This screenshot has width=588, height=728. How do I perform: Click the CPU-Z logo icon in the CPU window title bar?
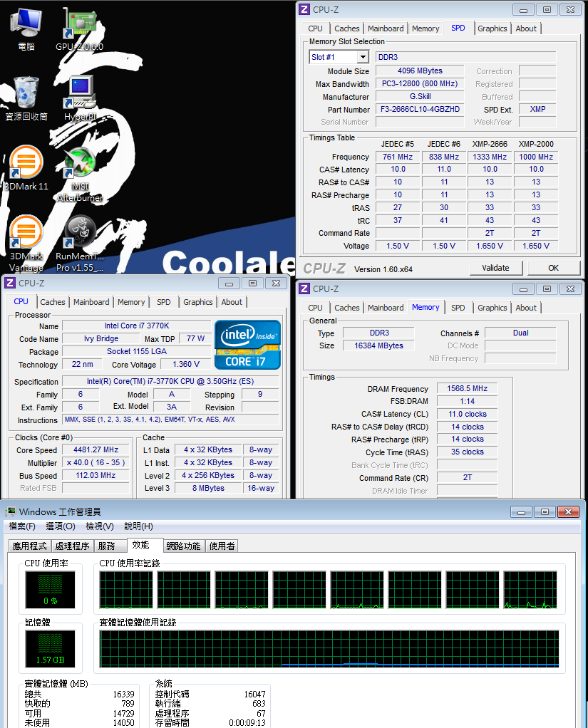tap(10, 283)
